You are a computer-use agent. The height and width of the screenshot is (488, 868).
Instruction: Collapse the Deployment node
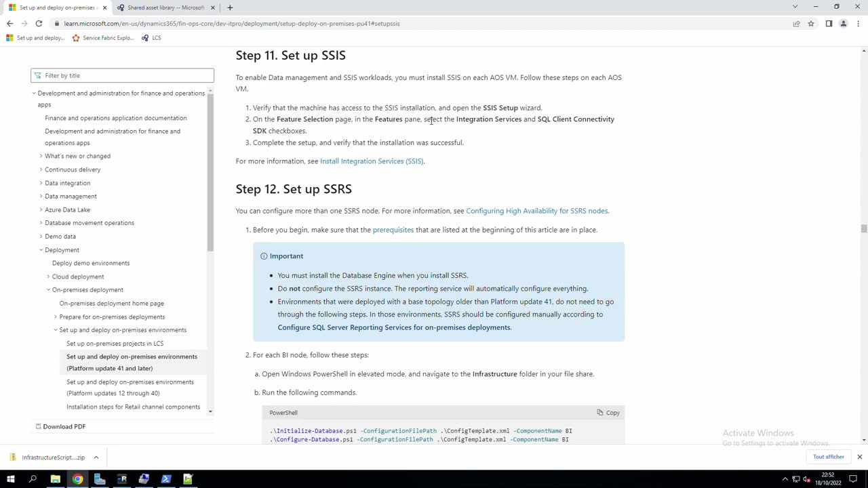point(41,250)
